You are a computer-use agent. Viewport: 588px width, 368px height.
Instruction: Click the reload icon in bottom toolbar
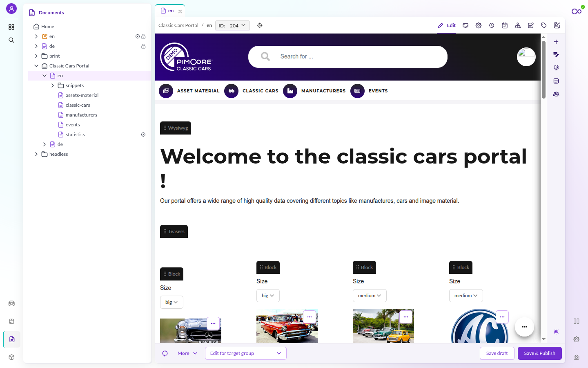pos(165,353)
